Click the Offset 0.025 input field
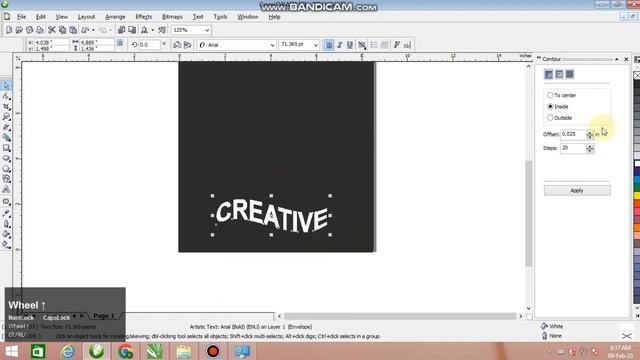This screenshot has width=640, height=360. point(573,134)
